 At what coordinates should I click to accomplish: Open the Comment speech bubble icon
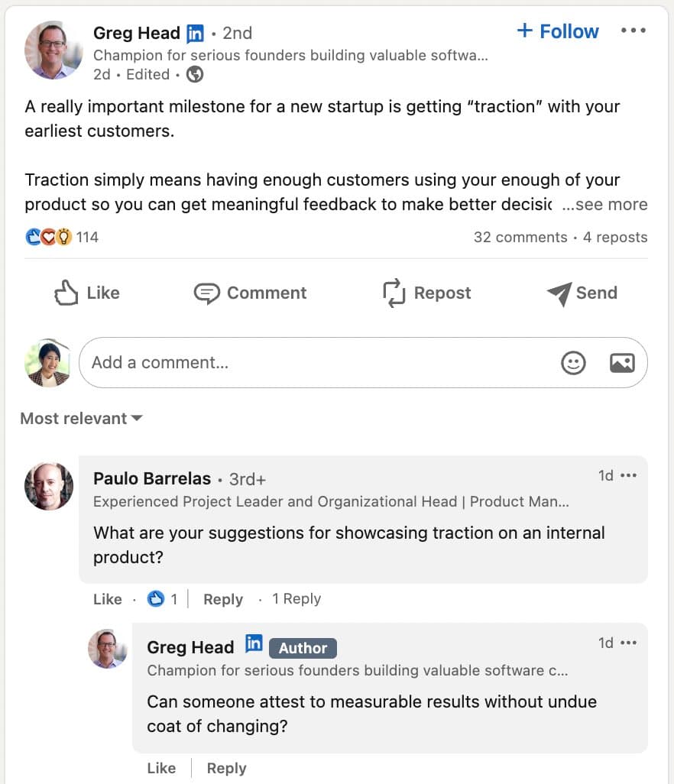[x=206, y=293]
